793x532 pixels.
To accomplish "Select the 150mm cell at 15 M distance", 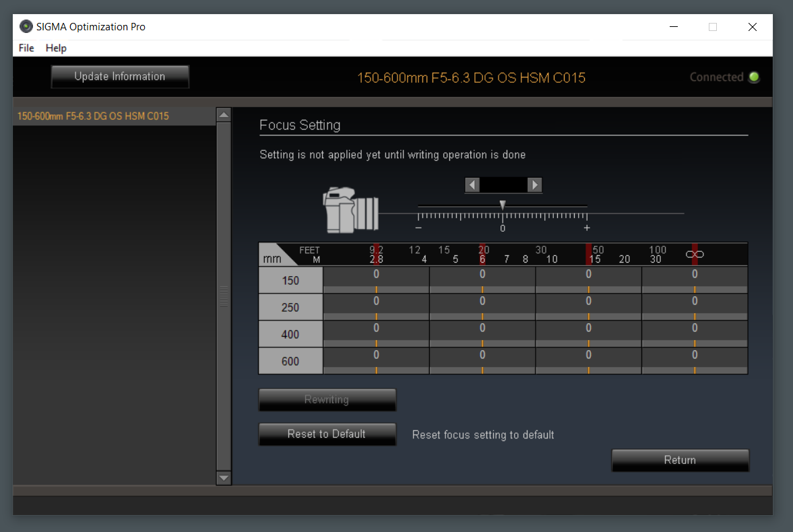I will coord(589,280).
